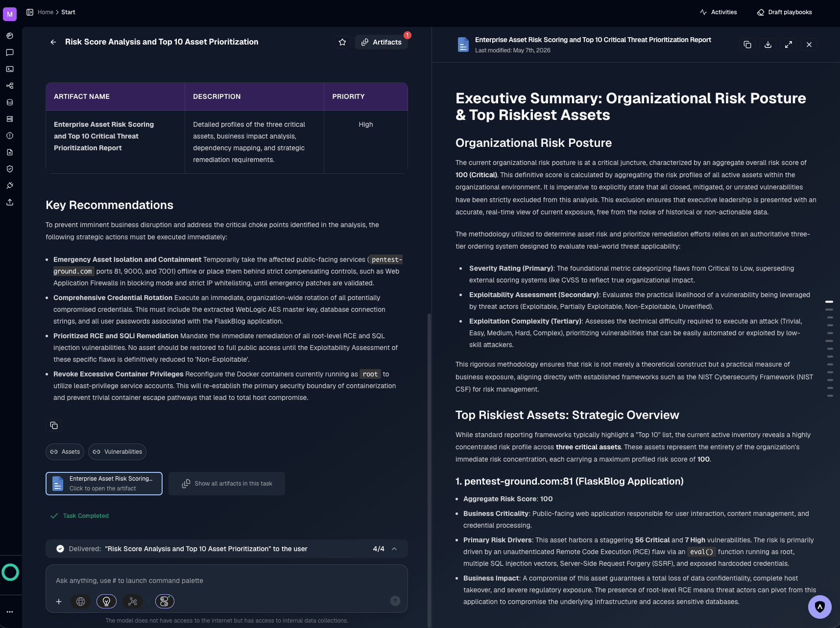Open the shield check sidebar icon
Image resolution: width=840 pixels, height=628 pixels.
pyautogui.click(x=10, y=169)
